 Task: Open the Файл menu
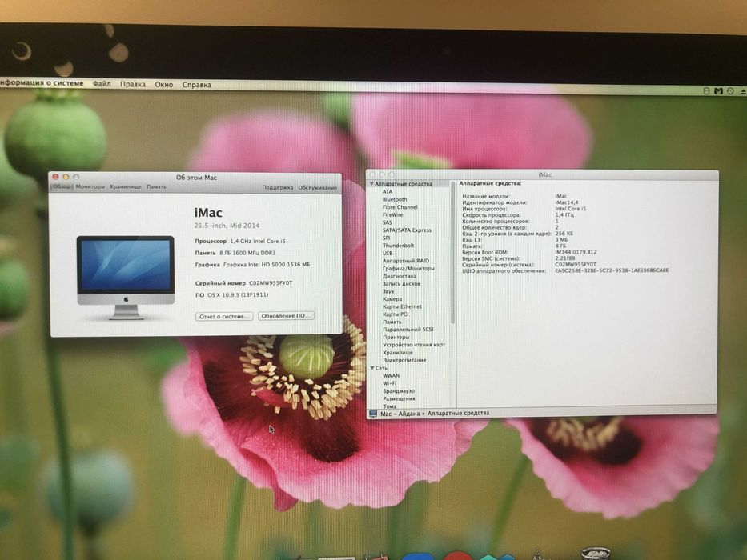pos(102,84)
